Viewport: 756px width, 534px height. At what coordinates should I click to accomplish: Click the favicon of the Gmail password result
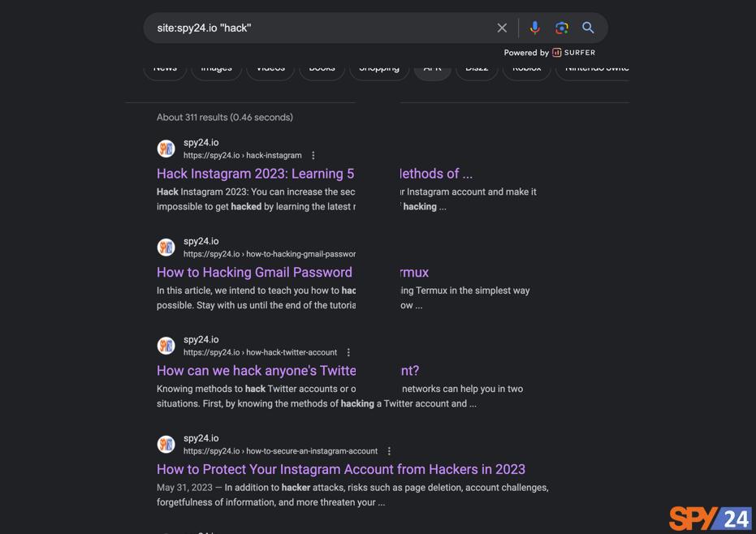(x=166, y=248)
